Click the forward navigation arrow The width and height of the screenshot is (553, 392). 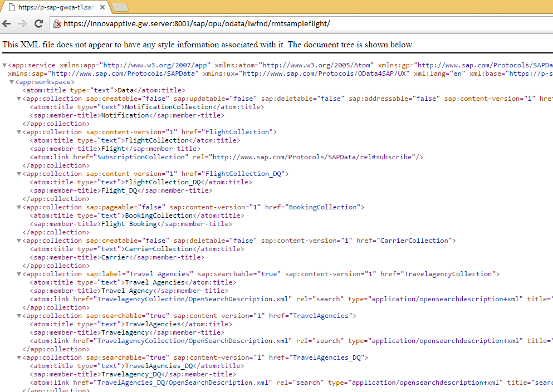click(x=22, y=23)
